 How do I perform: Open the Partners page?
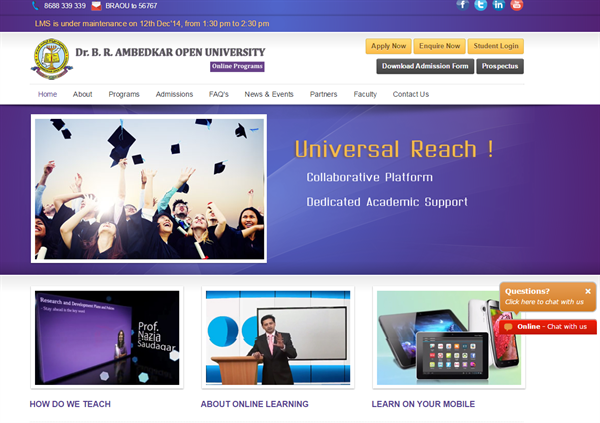tap(323, 94)
